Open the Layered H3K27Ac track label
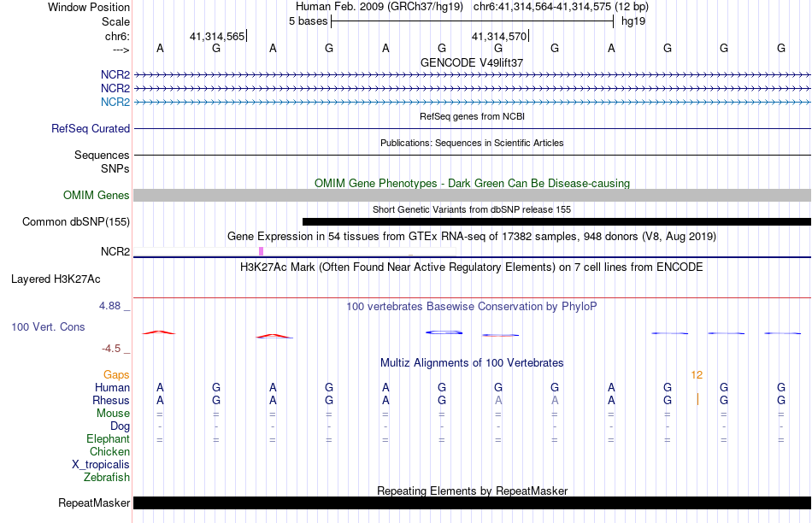The width and height of the screenshot is (812, 523). 56,279
